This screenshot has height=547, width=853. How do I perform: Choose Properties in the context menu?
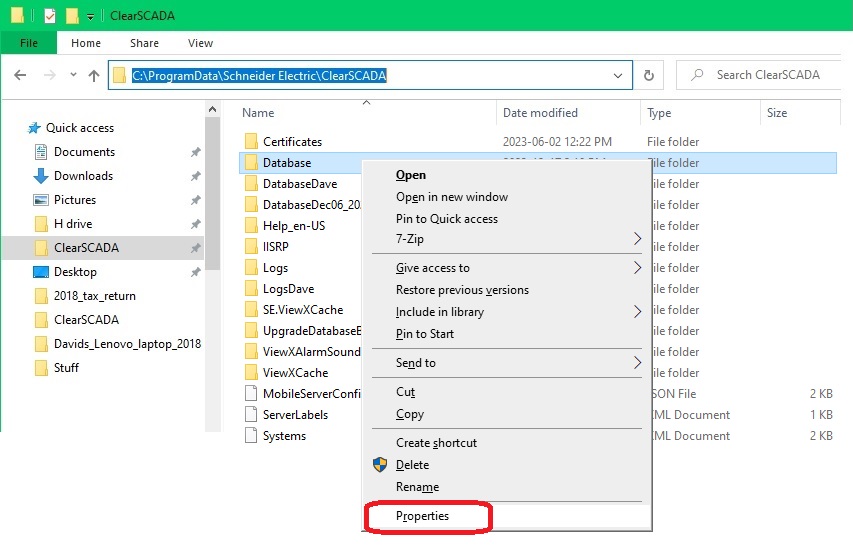click(x=422, y=516)
